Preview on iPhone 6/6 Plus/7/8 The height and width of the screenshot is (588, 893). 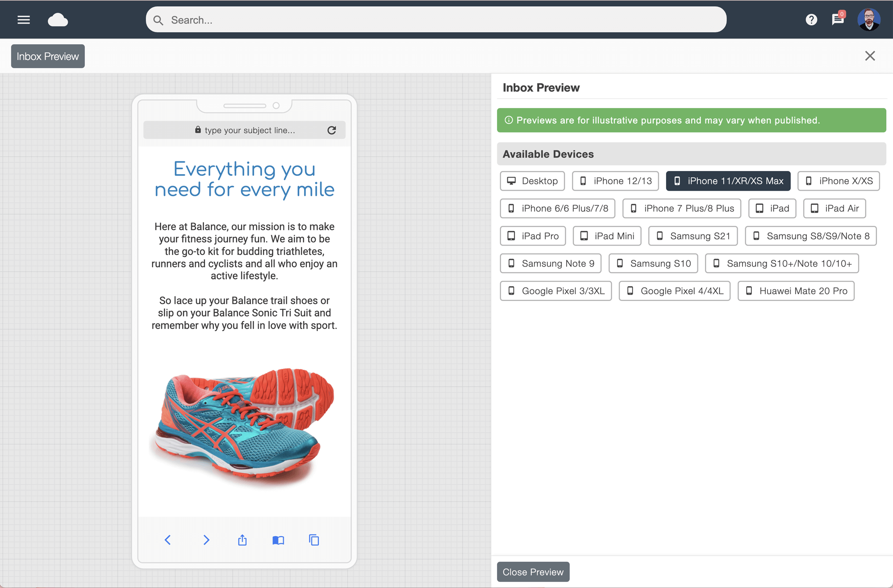557,209
